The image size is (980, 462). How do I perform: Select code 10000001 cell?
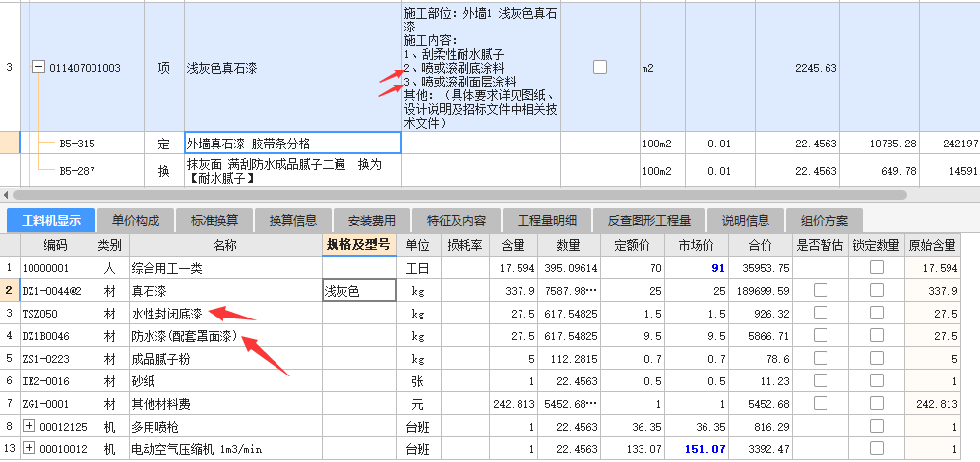[56, 268]
